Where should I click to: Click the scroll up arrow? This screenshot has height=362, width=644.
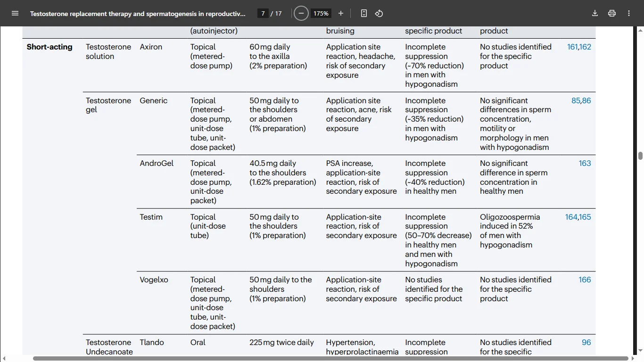[640, 30]
